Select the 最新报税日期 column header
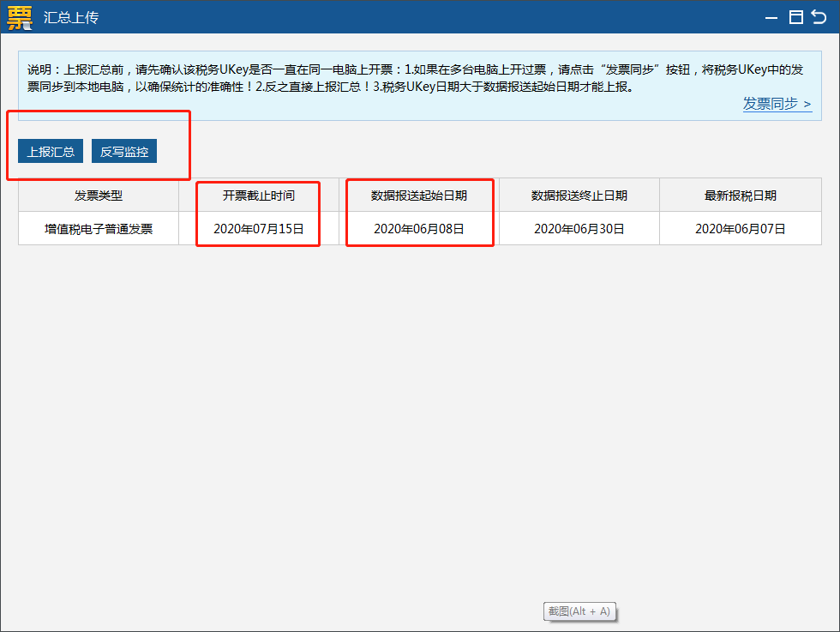 741,196
